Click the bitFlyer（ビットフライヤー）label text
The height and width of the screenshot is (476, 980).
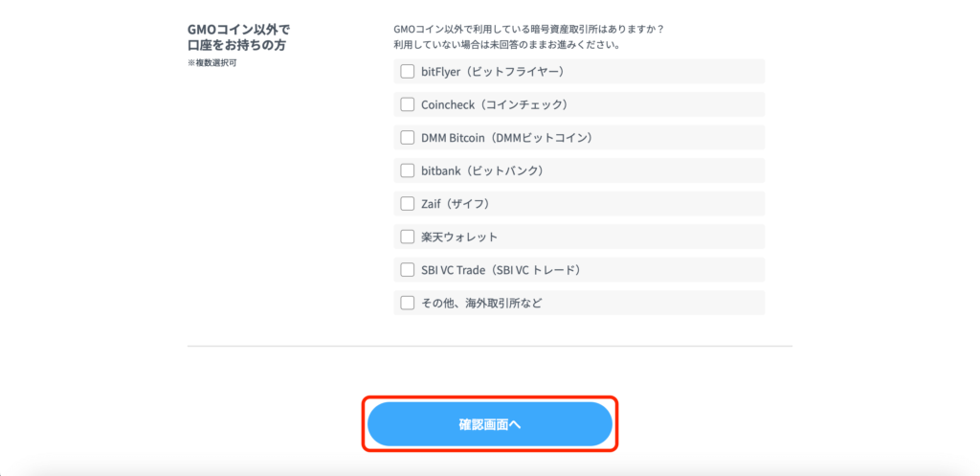[494, 71]
